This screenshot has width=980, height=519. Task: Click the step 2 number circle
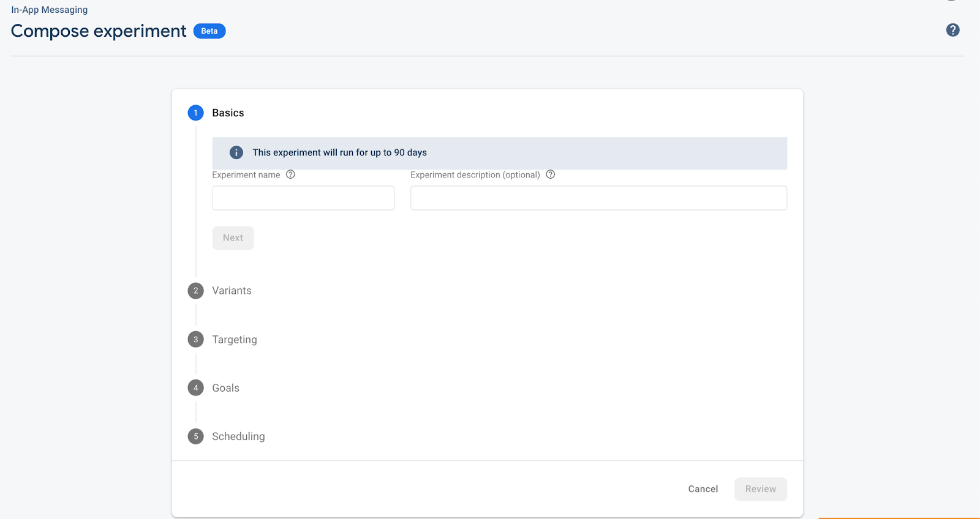pos(195,291)
